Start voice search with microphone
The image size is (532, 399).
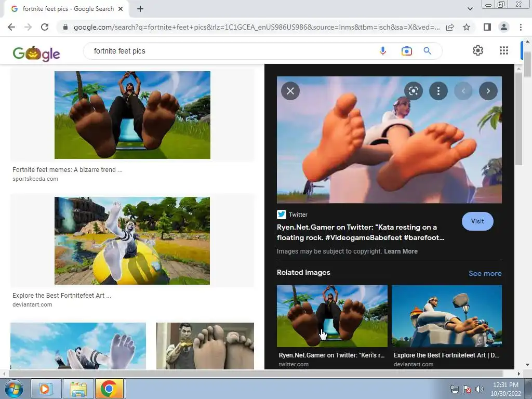[x=383, y=51]
